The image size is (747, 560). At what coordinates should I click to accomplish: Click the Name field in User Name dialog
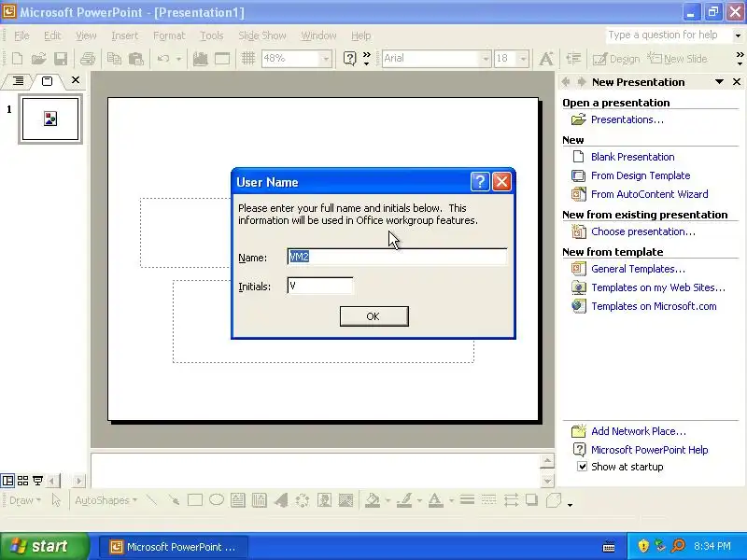(x=398, y=257)
